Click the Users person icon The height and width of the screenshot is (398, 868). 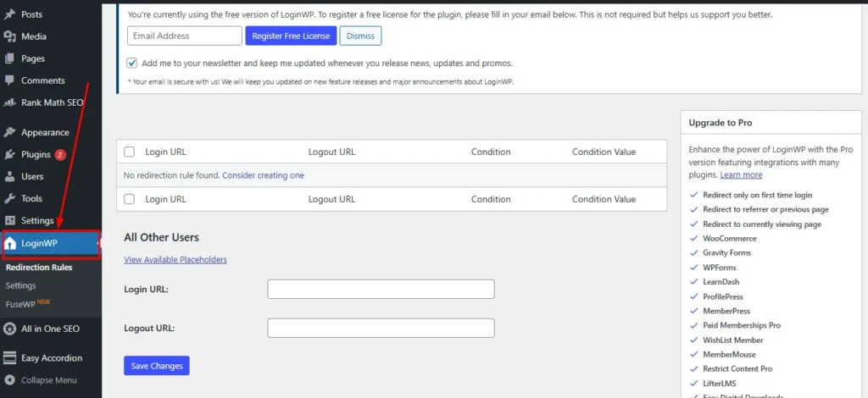(9, 177)
